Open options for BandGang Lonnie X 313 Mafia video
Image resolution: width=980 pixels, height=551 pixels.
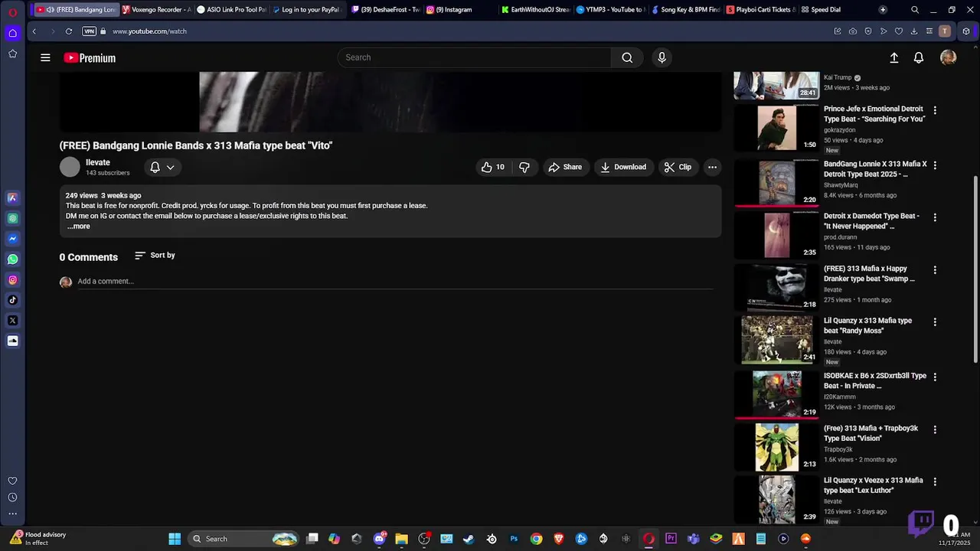[x=935, y=165]
